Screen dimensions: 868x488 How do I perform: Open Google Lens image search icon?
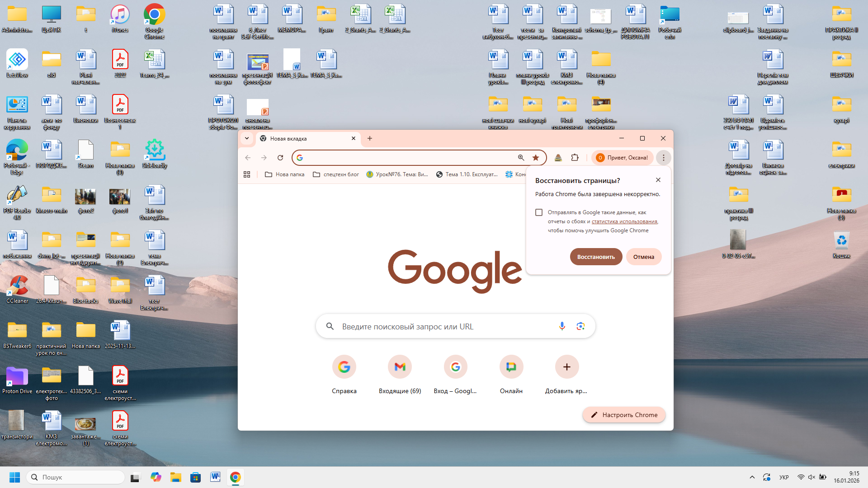pyautogui.click(x=580, y=326)
